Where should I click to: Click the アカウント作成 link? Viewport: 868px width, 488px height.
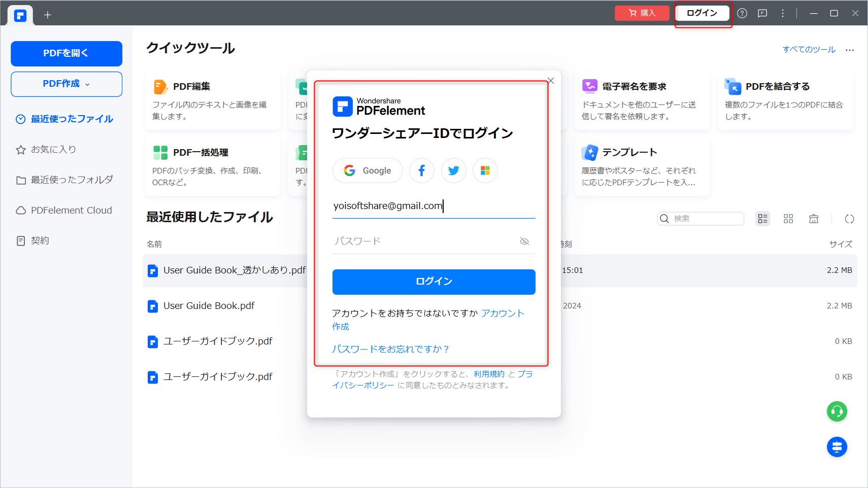coord(503,313)
